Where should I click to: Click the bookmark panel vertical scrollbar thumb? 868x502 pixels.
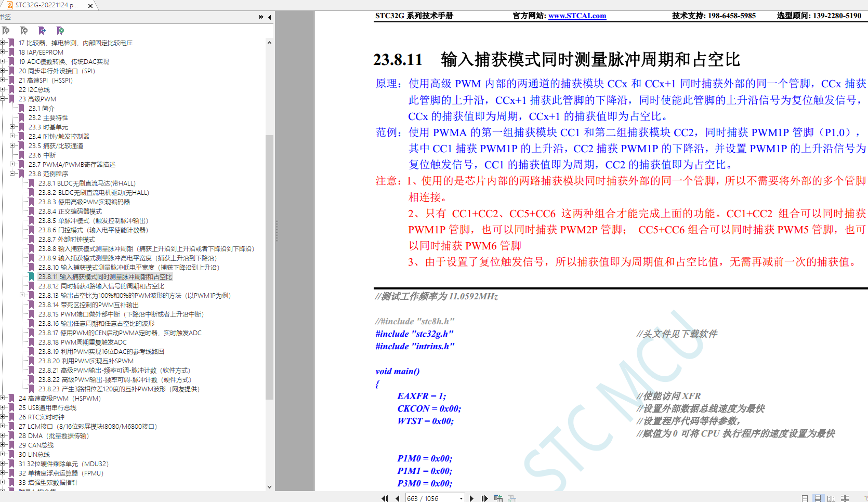269,267
